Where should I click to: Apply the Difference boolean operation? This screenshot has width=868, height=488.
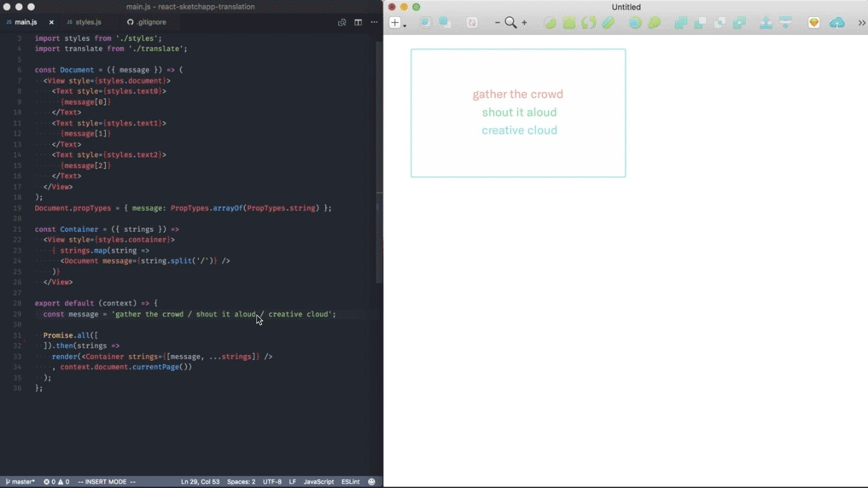pos(740,23)
